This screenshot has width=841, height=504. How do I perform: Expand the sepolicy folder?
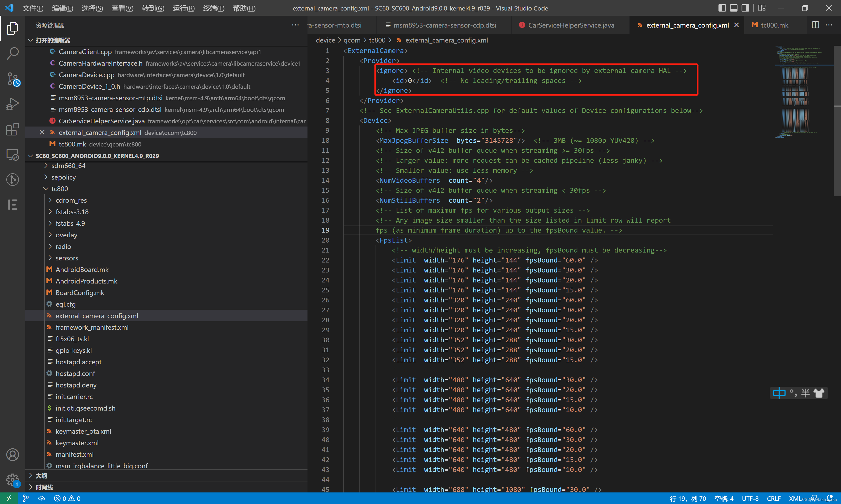tap(63, 177)
